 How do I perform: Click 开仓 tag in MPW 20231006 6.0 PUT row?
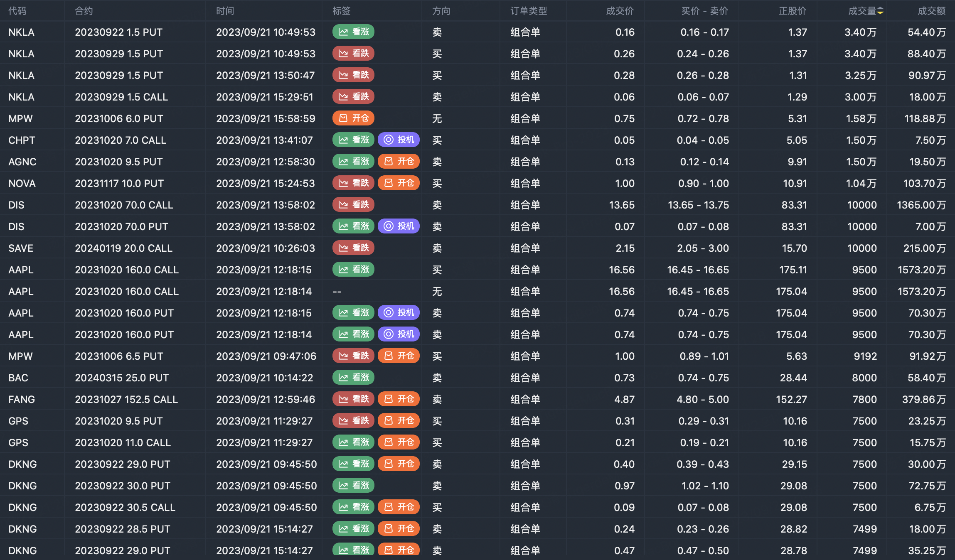pos(353,118)
